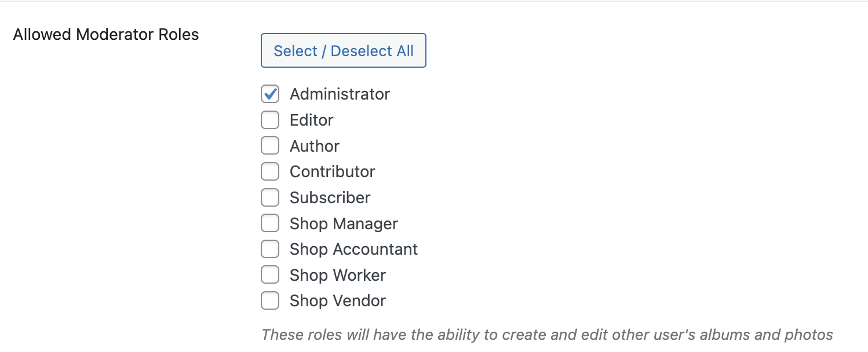Check the Shop Accountant role
Image resolution: width=868 pixels, height=352 pixels.
click(270, 249)
